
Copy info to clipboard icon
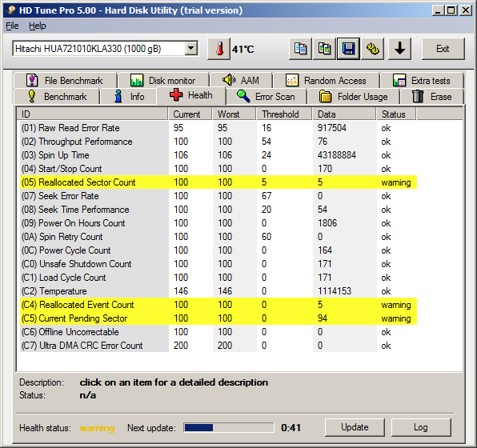(x=300, y=49)
